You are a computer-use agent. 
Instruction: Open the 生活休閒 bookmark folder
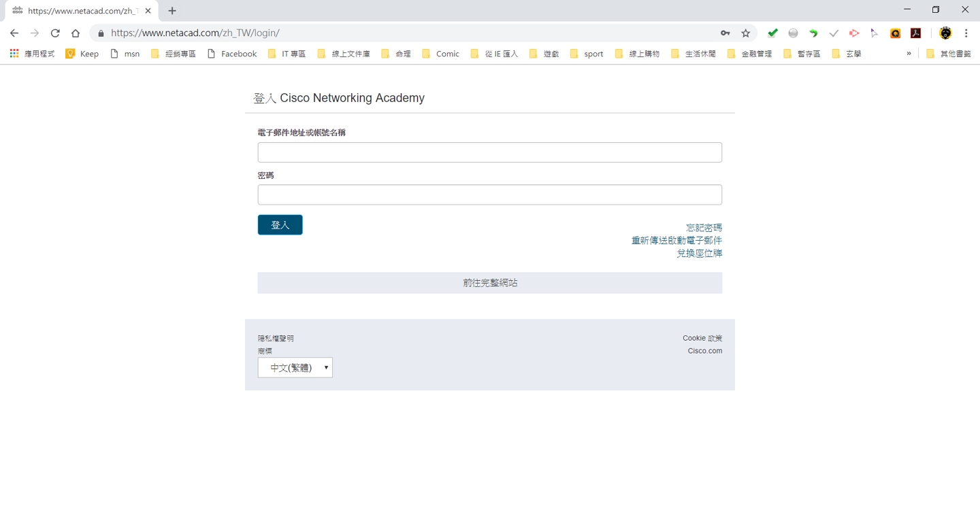pos(693,54)
